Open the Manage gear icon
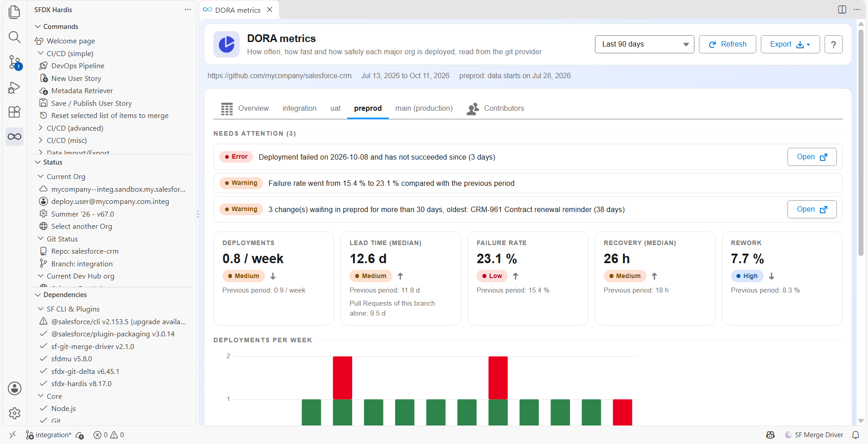This screenshot has height=444, width=868. click(14, 413)
